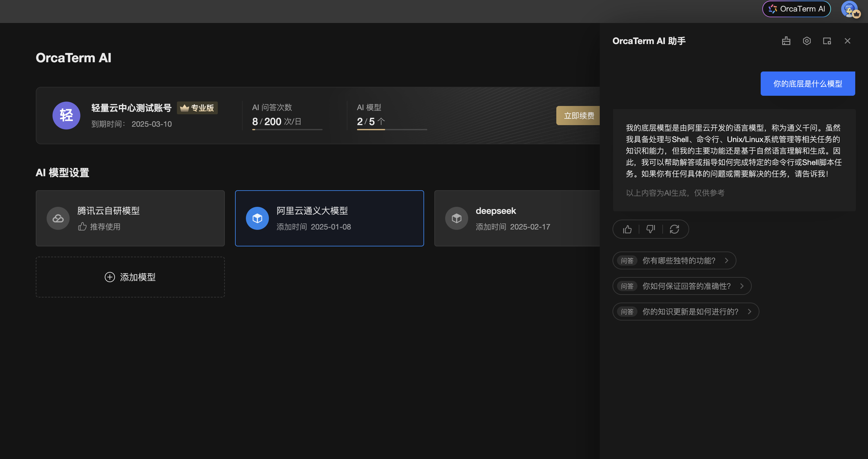Ask suggested question 你如何保证回答的准确性?
The width and height of the screenshot is (868, 459).
[682, 286]
